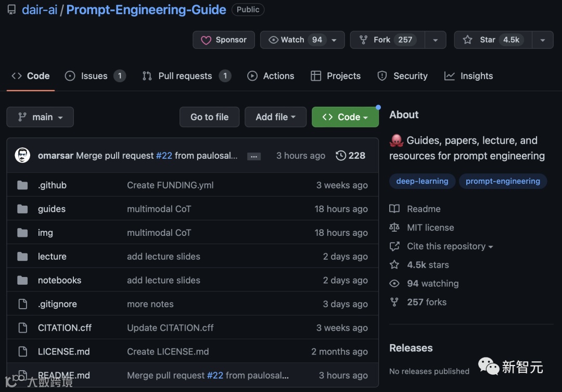Open the prompt-engineering topic tag

[x=503, y=181]
